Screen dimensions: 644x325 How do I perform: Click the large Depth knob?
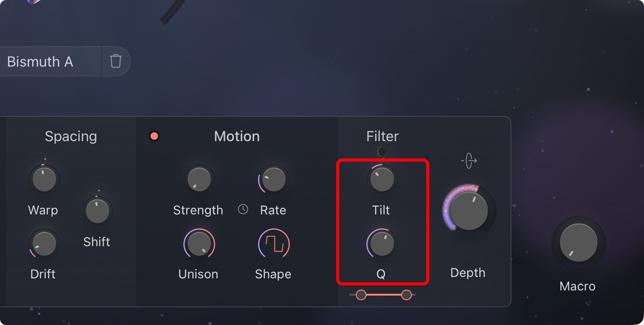pos(469,211)
